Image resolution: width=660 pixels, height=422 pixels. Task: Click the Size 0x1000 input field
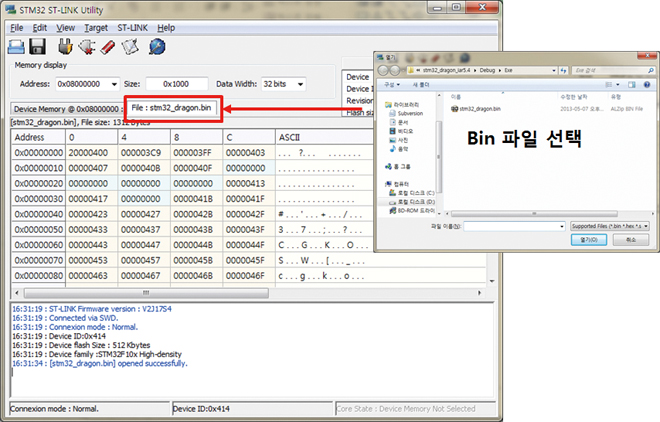[x=176, y=84]
